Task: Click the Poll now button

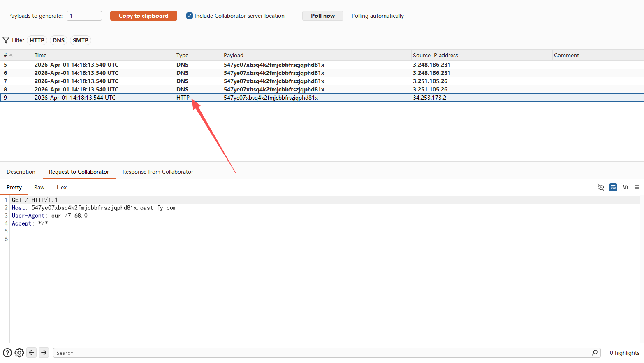Action: pyautogui.click(x=322, y=16)
